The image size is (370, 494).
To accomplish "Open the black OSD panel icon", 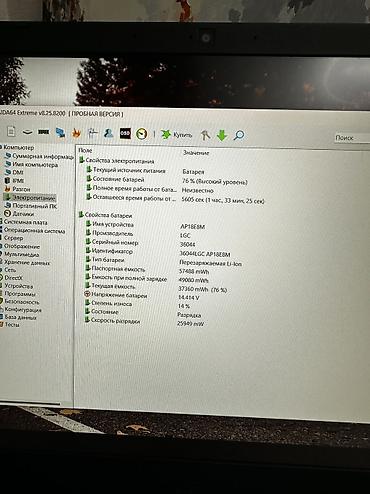I will point(125,133).
